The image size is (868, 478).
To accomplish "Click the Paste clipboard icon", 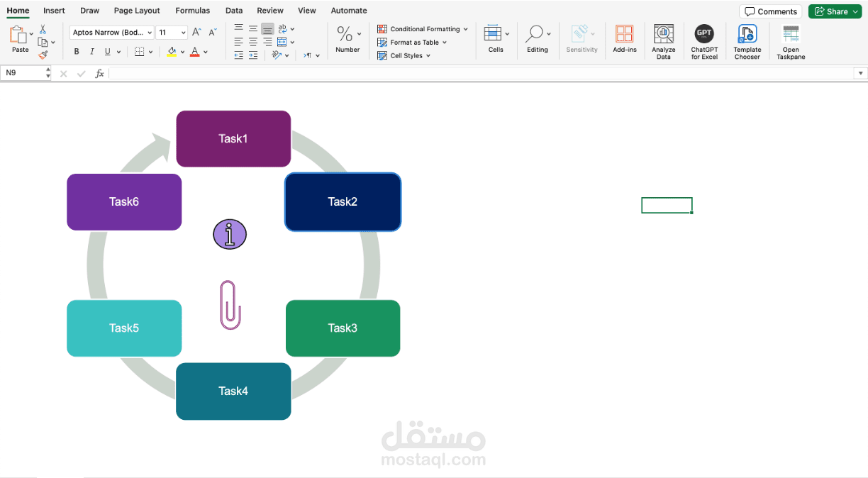I will coord(18,34).
